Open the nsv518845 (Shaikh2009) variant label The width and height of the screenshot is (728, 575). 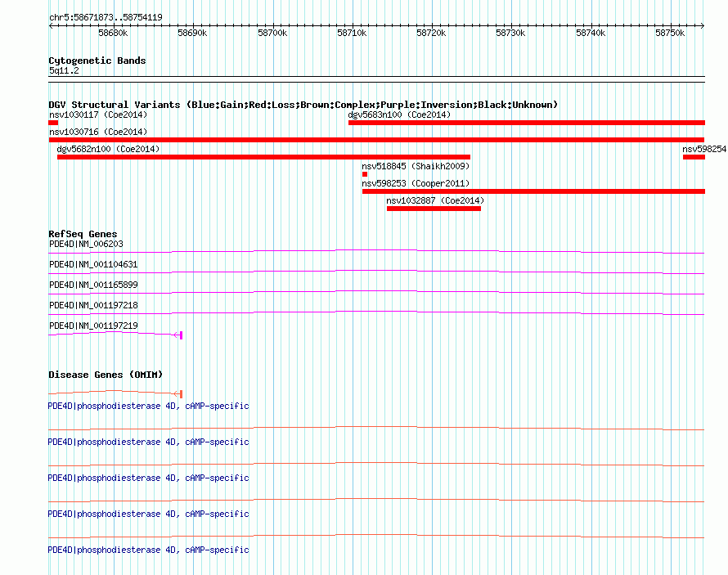click(x=416, y=166)
